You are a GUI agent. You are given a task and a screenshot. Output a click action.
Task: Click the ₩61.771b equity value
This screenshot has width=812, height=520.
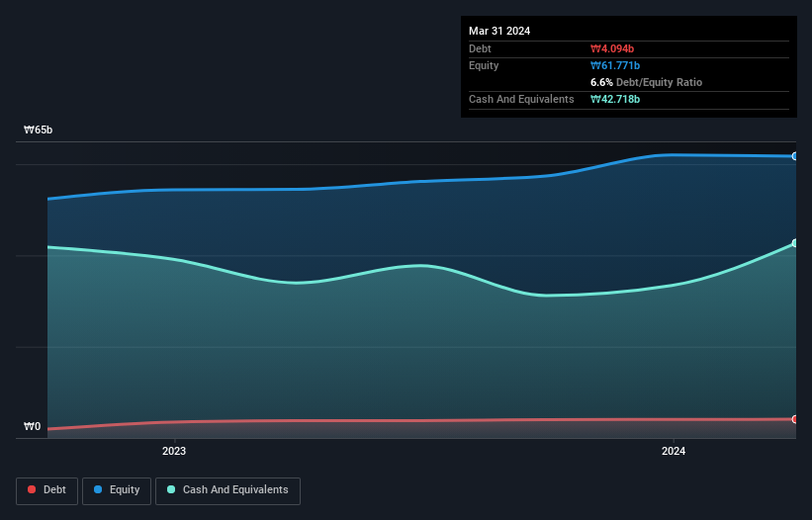[x=615, y=65]
